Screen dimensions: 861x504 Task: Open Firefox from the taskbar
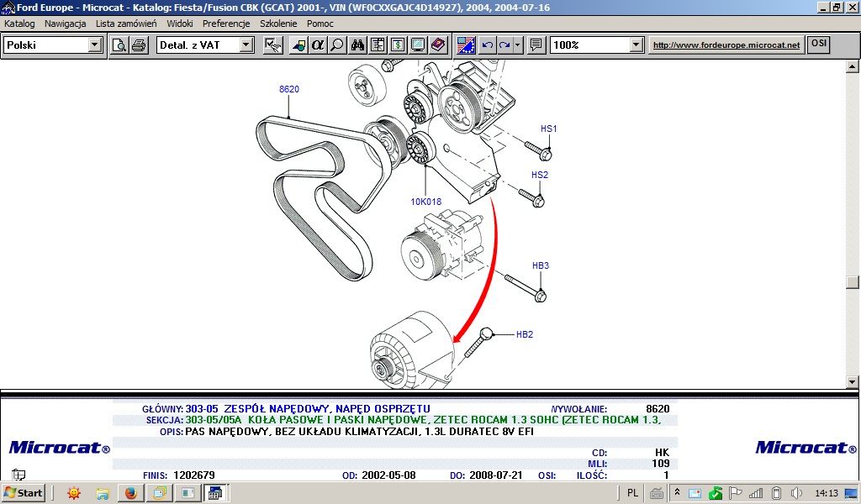[130, 493]
